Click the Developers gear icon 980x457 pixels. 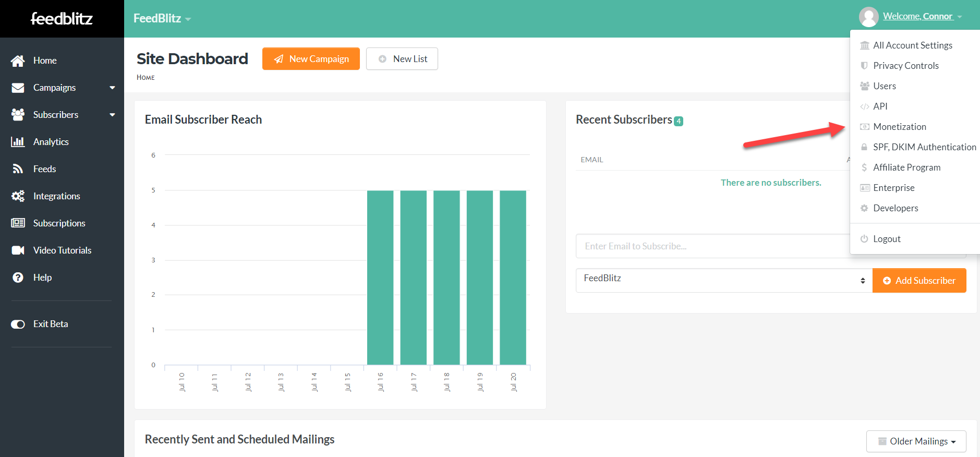point(864,208)
